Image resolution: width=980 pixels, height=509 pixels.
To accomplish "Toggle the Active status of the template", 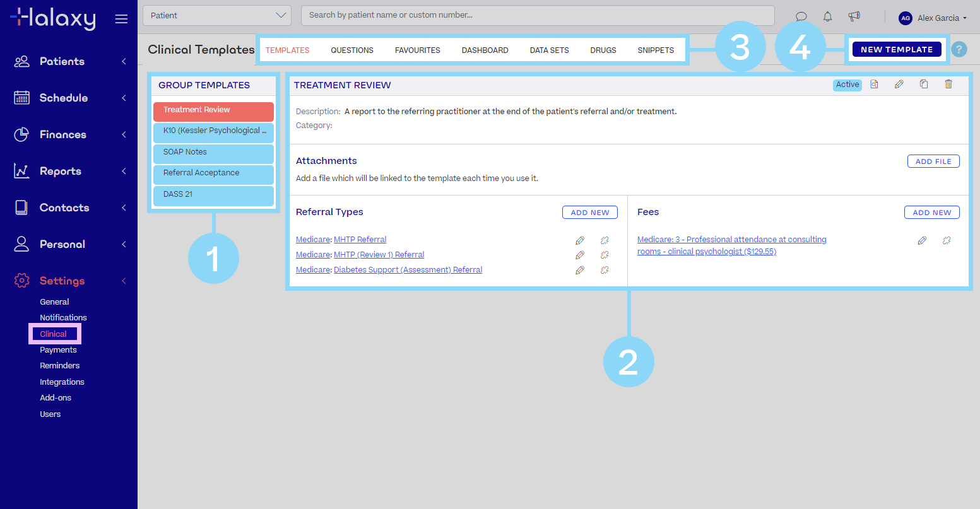I will 847,84.
